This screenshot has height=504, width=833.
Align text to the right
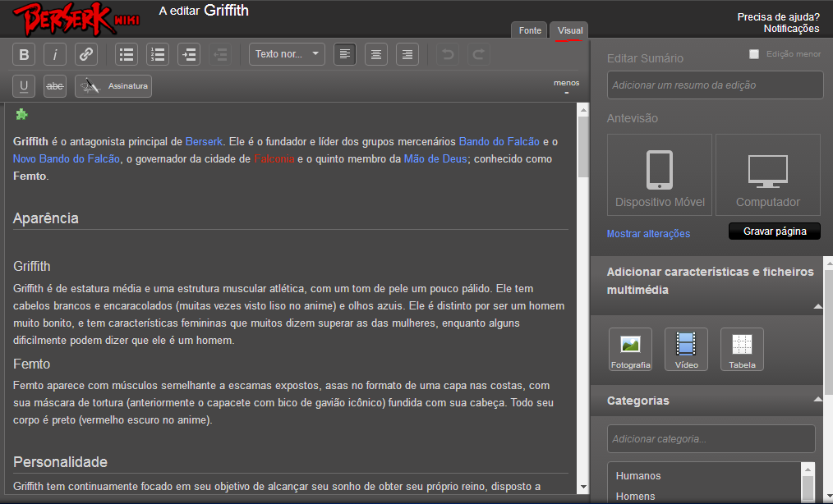[407, 54]
